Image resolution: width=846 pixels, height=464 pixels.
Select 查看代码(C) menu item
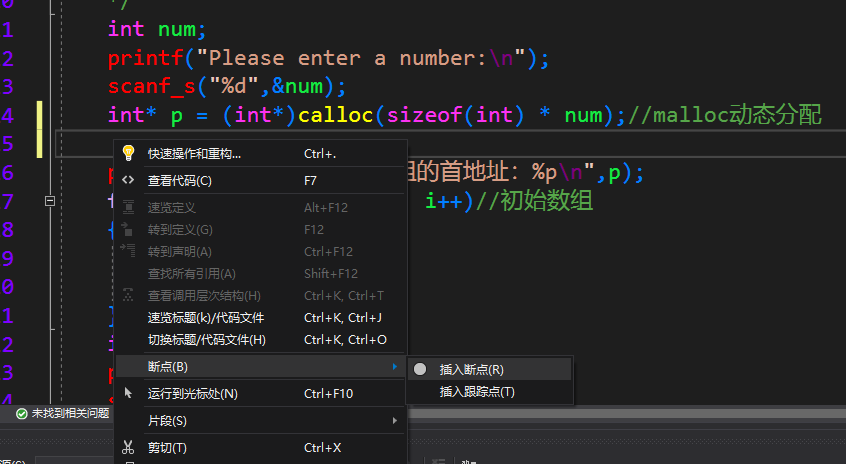[261, 181]
